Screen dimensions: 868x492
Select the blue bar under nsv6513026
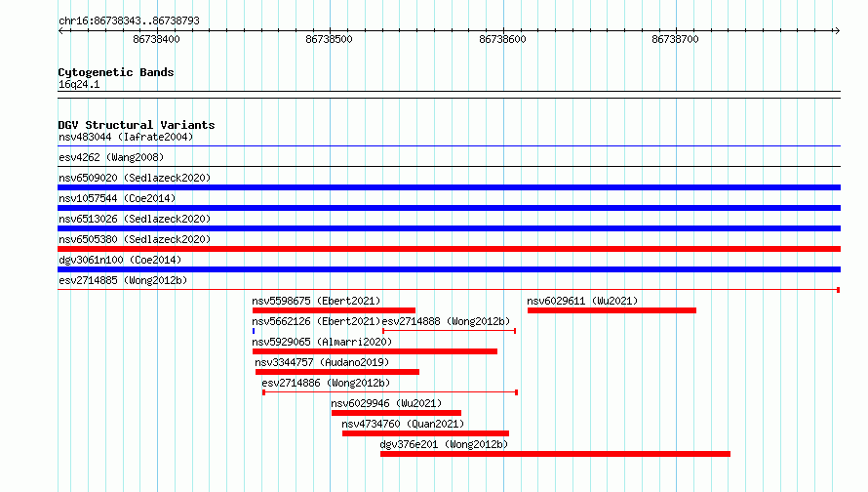tap(449, 228)
